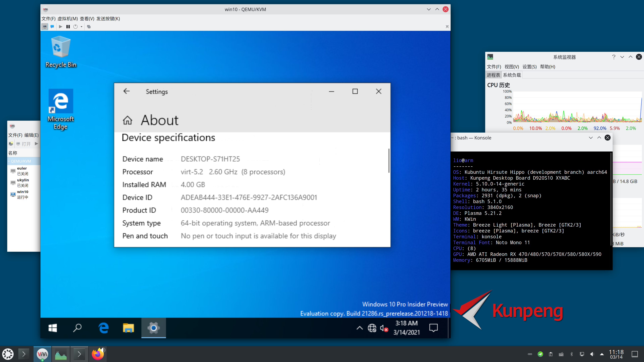The image size is (644, 362).
Task: Click the Telegram tray icon
Action: (540, 354)
